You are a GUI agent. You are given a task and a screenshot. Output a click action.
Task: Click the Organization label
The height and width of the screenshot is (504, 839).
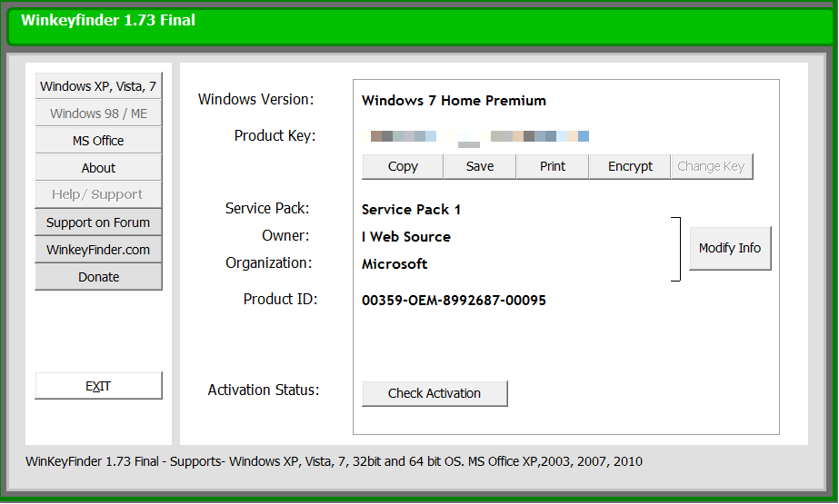[269, 263]
